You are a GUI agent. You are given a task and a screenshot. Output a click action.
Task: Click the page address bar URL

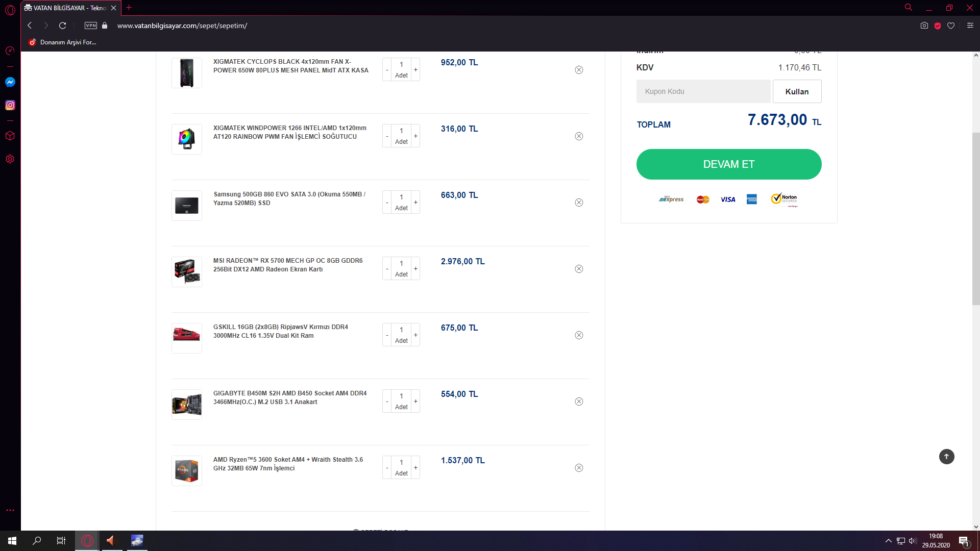tap(182, 26)
